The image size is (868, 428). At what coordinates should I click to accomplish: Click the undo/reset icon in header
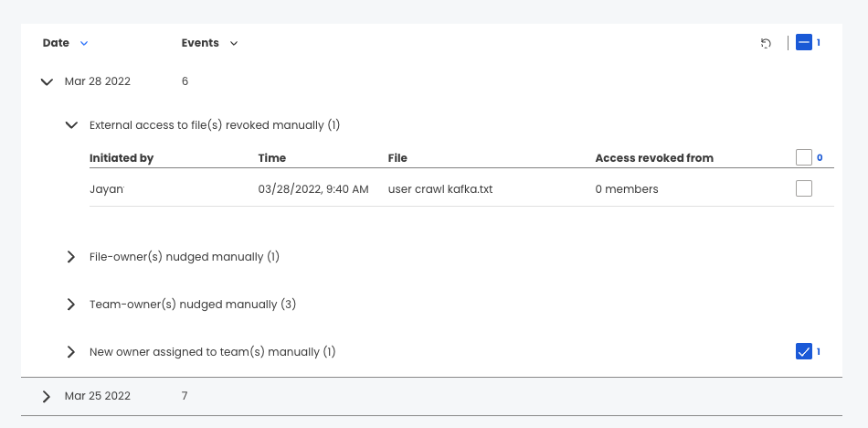tap(766, 43)
